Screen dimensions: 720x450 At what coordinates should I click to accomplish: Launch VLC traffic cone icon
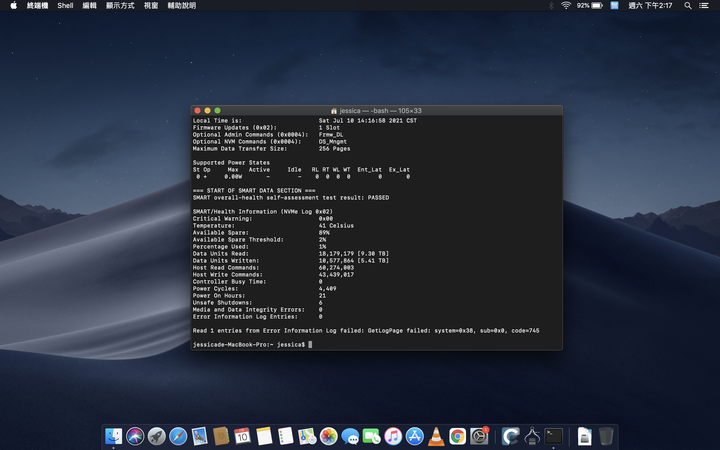436,436
